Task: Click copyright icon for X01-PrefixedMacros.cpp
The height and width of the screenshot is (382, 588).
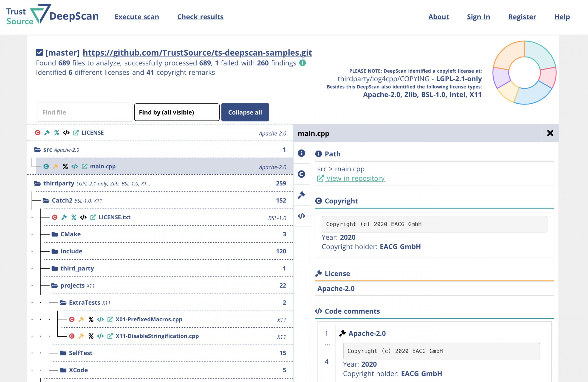Action: [72, 320]
